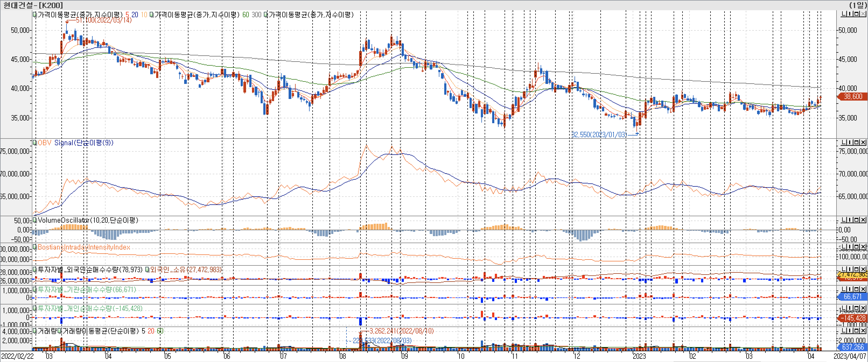The width and height of the screenshot is (868, 362).
Task: Select the green 60 moving average period label
Action: tap(246, 15)
